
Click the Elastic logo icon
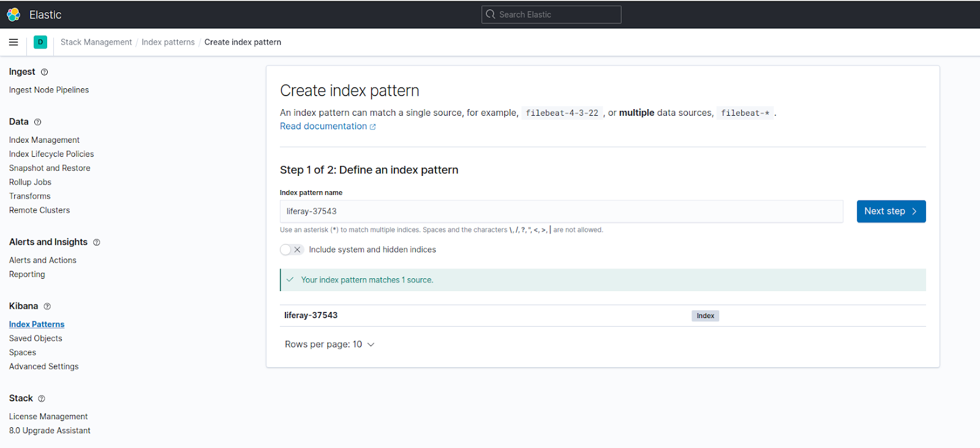(x=13, y=15)
